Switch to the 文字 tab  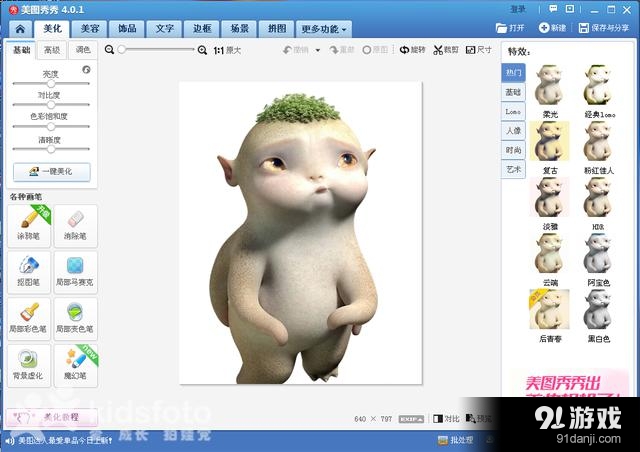pos(165,29)
